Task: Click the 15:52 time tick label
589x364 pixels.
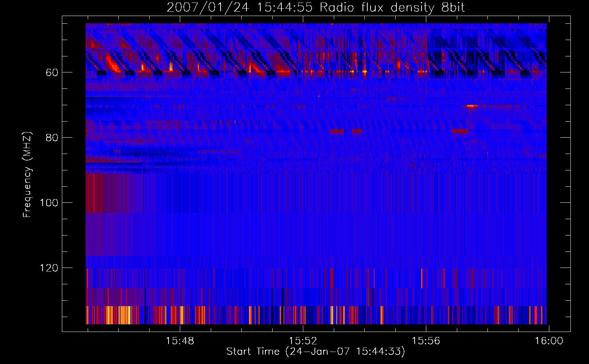Action: point(303,341)
